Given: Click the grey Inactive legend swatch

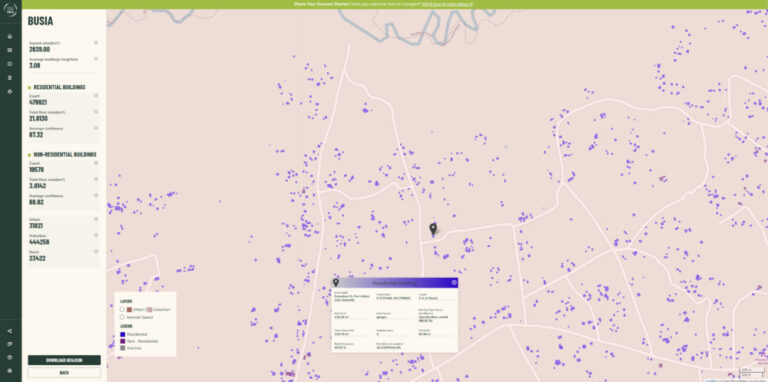Looking at the screenshot, I should [x=122, y=348].
